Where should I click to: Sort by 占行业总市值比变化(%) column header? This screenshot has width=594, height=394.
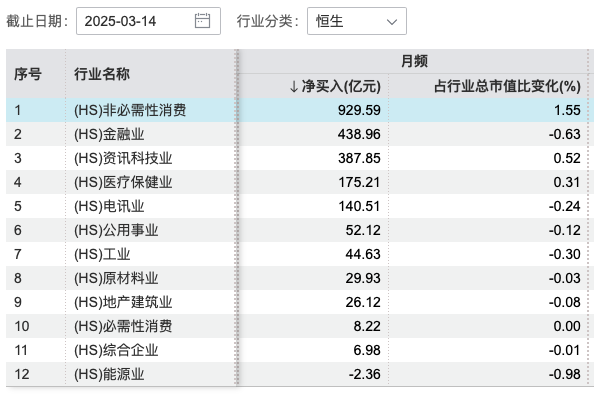[x=507, y=86]
